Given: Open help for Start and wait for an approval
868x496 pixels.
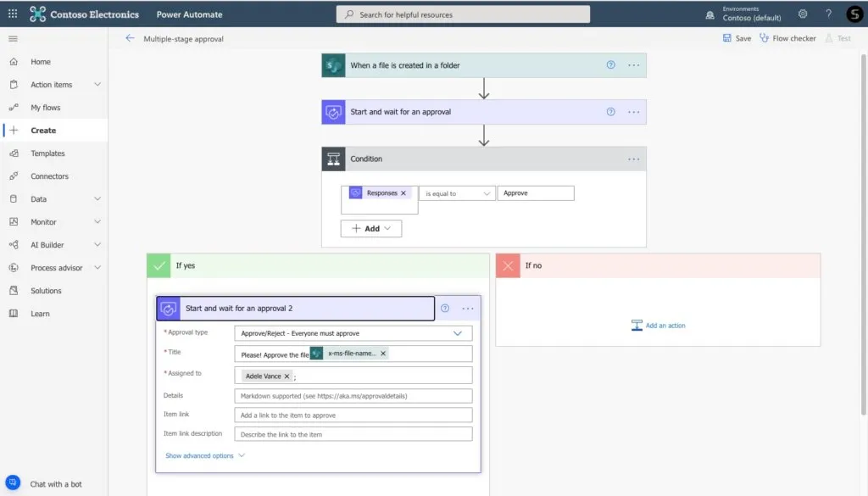Looking at the screenshot, I should pos(610,112).
